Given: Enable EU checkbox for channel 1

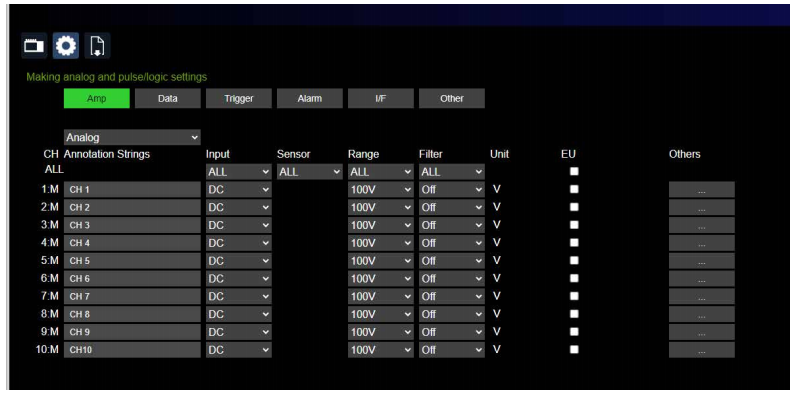Looking at the screenshot, I should pos(574,189).
